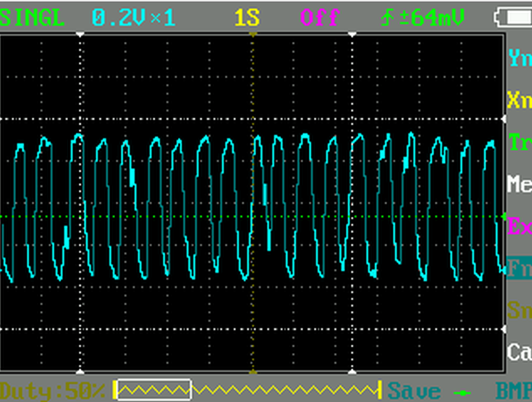The width and height of the screenshot is (532, 402).
Task: Check the battery level icon
Action: (x=513, y=17)
